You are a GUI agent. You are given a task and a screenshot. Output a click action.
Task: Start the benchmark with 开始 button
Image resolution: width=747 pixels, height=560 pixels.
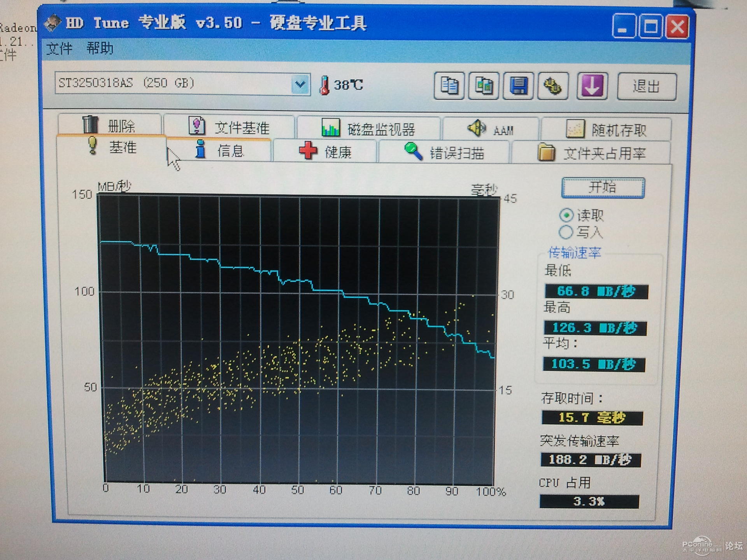(x=603, y=187)
